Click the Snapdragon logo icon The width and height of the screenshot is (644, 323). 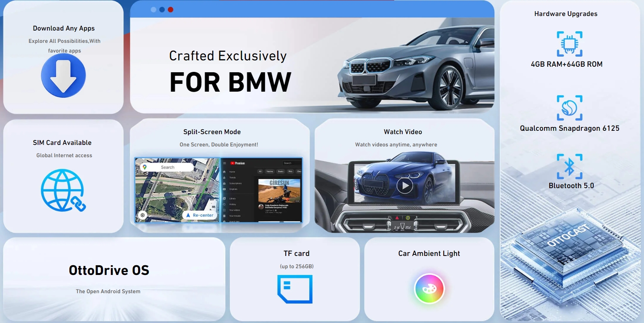pyautogui.click(x=569, y=108)
